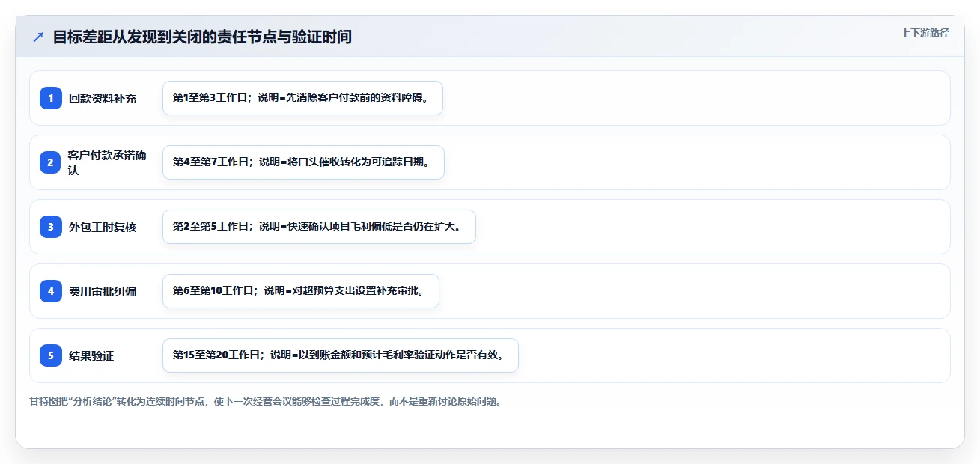Open the 第2至第5工作日 description box
This screenshot has height=464, width=980.
[319, 227]
